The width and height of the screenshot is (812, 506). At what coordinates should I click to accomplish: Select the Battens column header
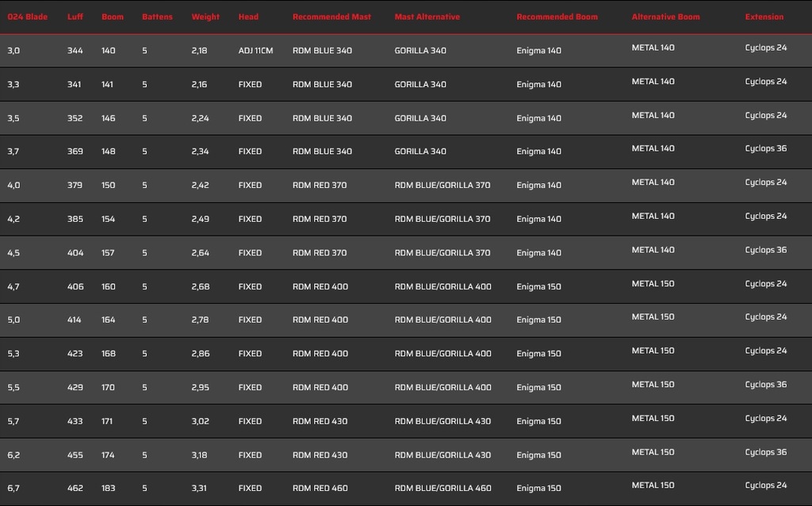point(157,17)
